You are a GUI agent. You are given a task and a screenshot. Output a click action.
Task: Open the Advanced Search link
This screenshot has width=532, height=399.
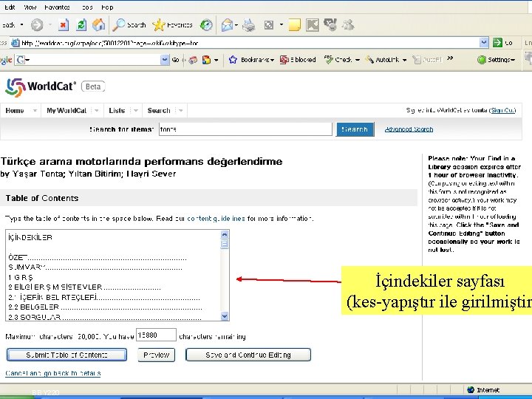pos(409,129)
